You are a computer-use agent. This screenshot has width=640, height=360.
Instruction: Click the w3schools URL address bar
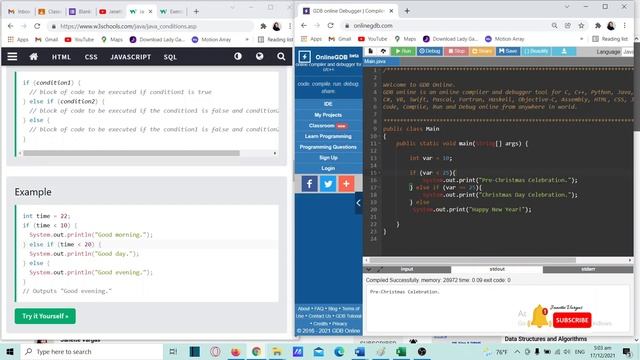pyautogui.click(x=150, y=26)
